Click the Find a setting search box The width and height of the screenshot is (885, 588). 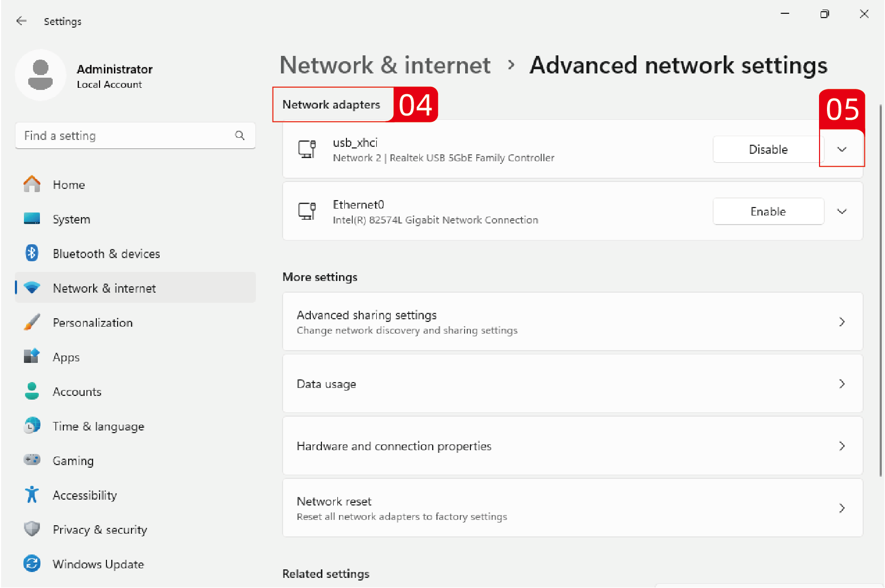click(125, 136)
